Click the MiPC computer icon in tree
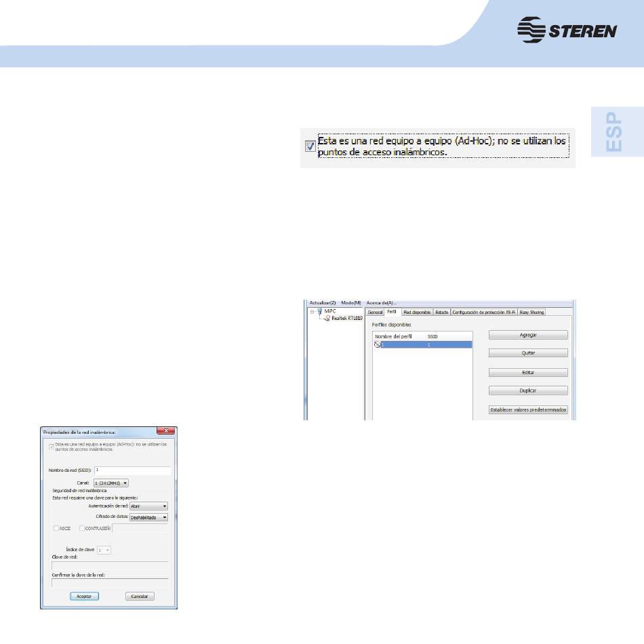644x644 pixels. point(319,311)
